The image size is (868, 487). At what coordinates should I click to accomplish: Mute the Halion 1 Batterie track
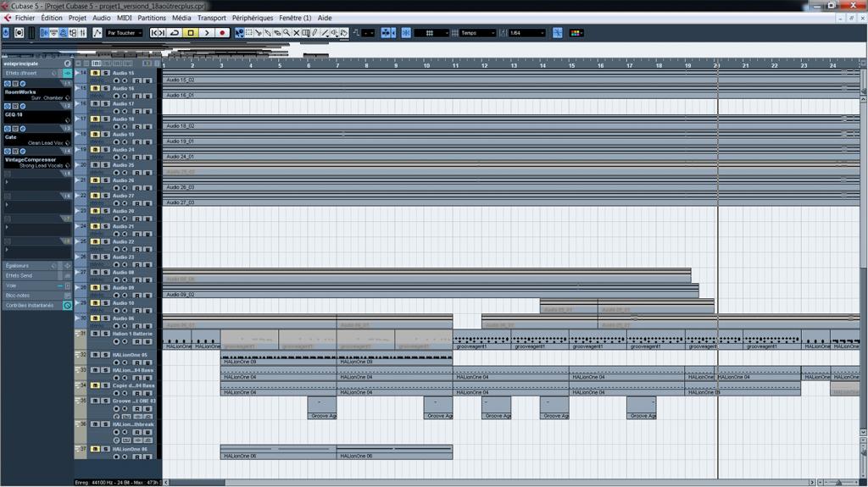coord(95,335)
